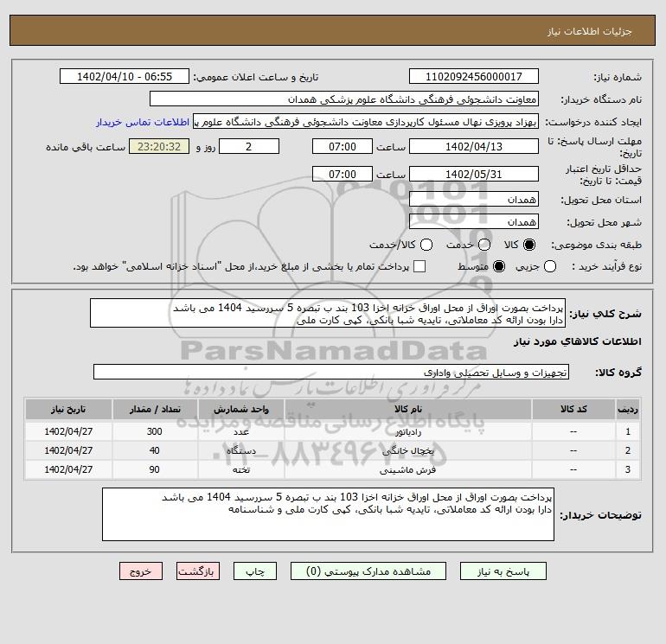Click the نام کالا column header
This screenshot has height=644, width=666.
click(x=407, y=409)
